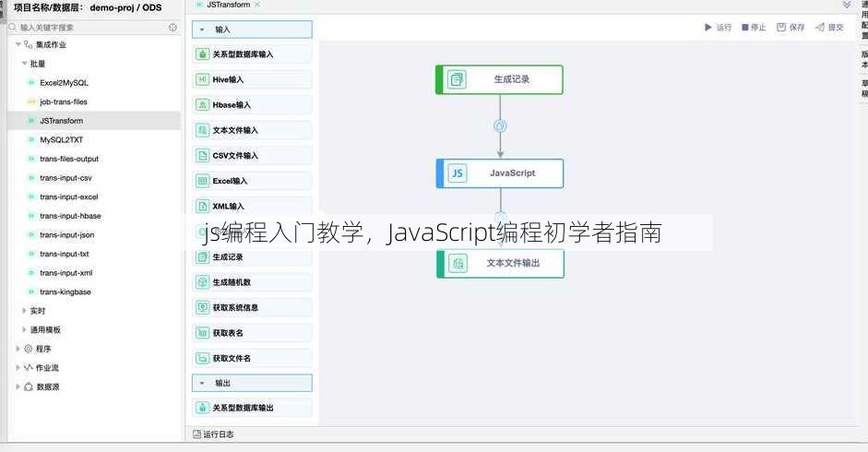Select the JavaScript node on the canvas

pos(500,173)
